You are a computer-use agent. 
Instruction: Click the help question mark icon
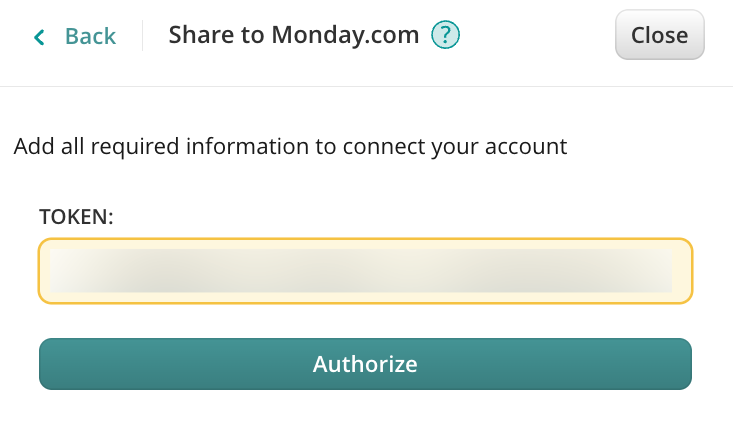coord(445,36)
